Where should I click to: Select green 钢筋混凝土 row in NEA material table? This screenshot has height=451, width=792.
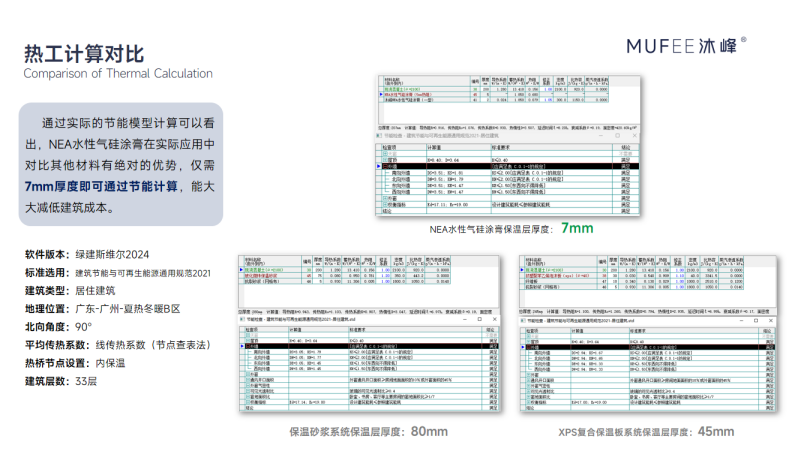pyautogui.click(x=495, y=89)
